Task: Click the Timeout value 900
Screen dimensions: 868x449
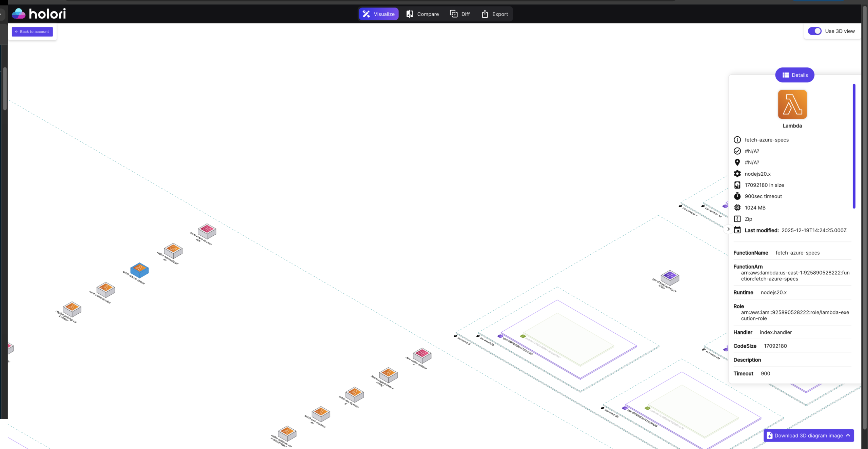Action: point(765,373)
